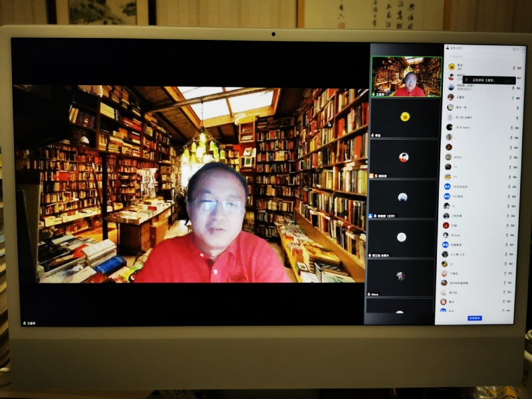The image size is (532, 399).
Task: Select the Mona video tile
Action: pos(400,276)
